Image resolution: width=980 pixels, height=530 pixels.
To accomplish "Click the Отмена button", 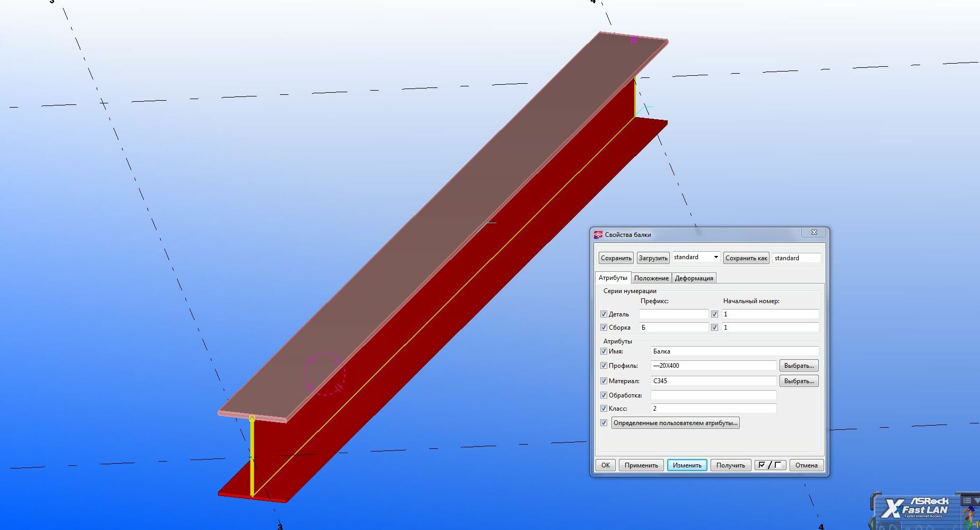I will pyautogui.click(x=807, y=465).
